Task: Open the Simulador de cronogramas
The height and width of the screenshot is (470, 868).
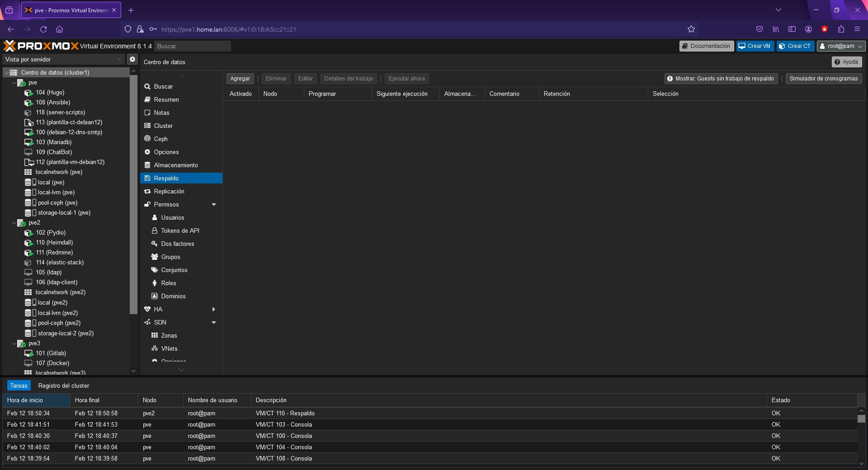Action: click(x=824, y=79)
